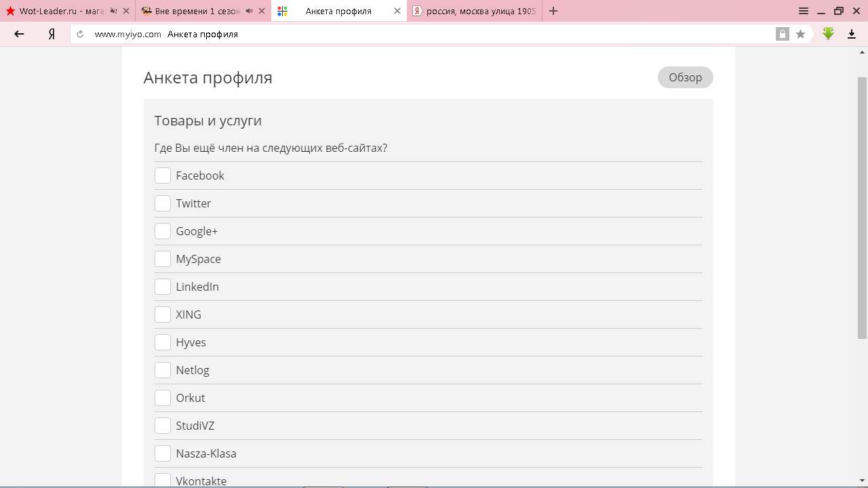868x488 pixels.
Task: Go back with the browser back arrow
Action: coord(19,34)
